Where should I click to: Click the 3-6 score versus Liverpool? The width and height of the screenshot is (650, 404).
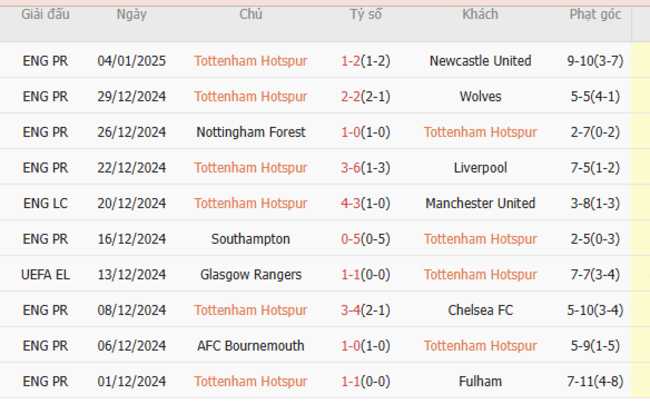tap(351, 168)
